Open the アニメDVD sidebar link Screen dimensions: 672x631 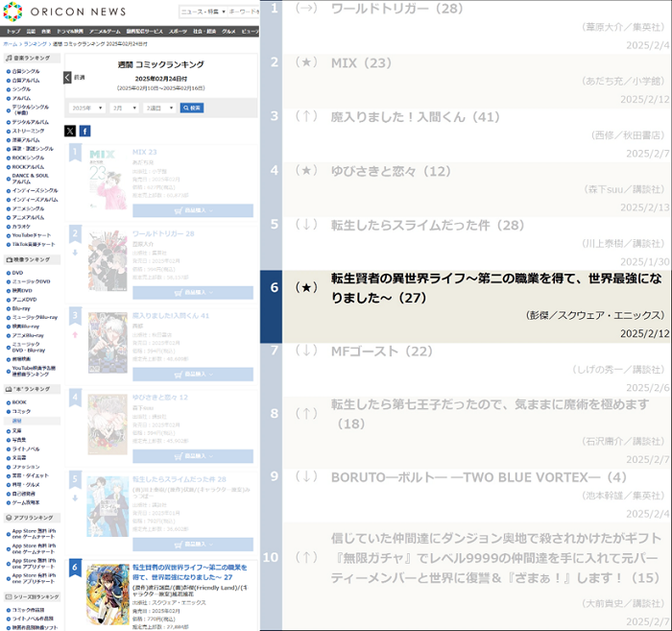click(x=24, y=300)
